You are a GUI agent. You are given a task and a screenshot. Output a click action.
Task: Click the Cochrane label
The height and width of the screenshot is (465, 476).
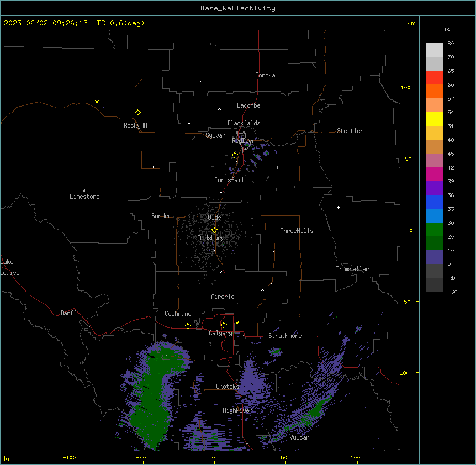pyautogui.click(x=178, y=314)
